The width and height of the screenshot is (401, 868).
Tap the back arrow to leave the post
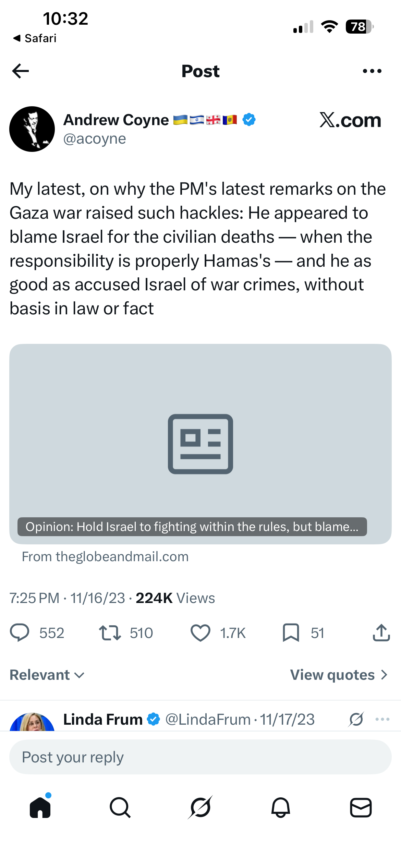21,71
